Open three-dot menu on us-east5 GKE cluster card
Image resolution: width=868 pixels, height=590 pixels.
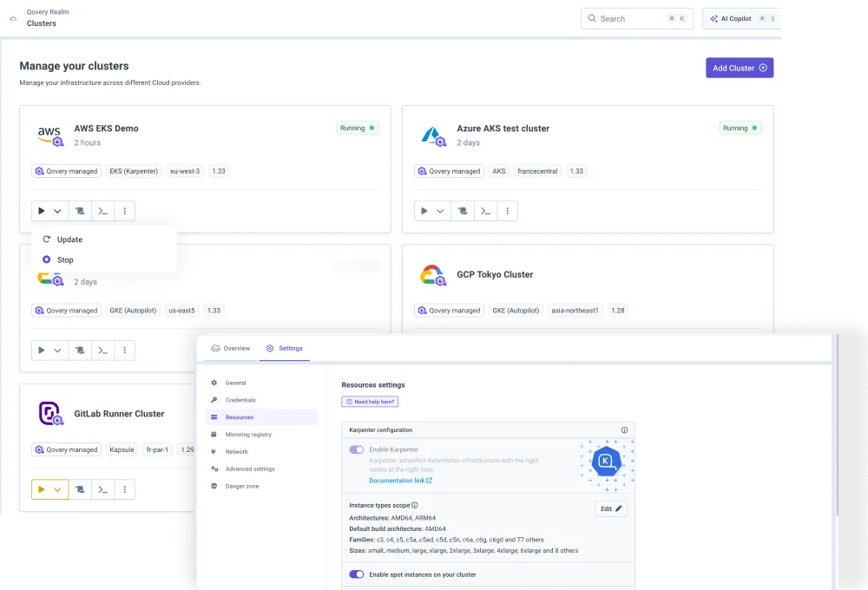pyautogui.click(x=124, y=351)
